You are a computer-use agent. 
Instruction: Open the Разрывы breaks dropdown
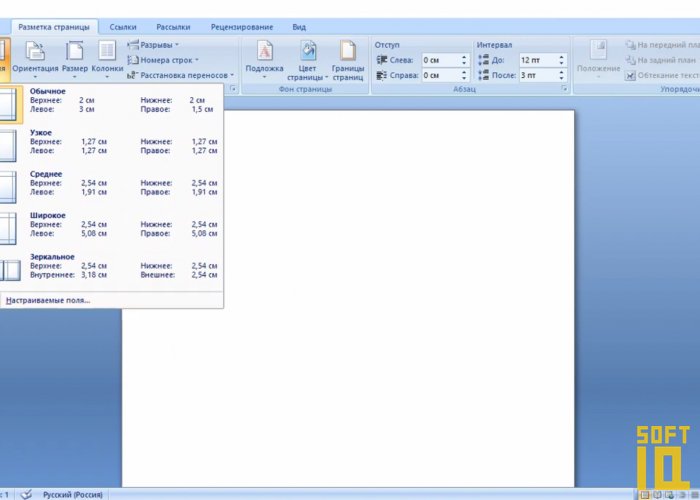point(153,45)
